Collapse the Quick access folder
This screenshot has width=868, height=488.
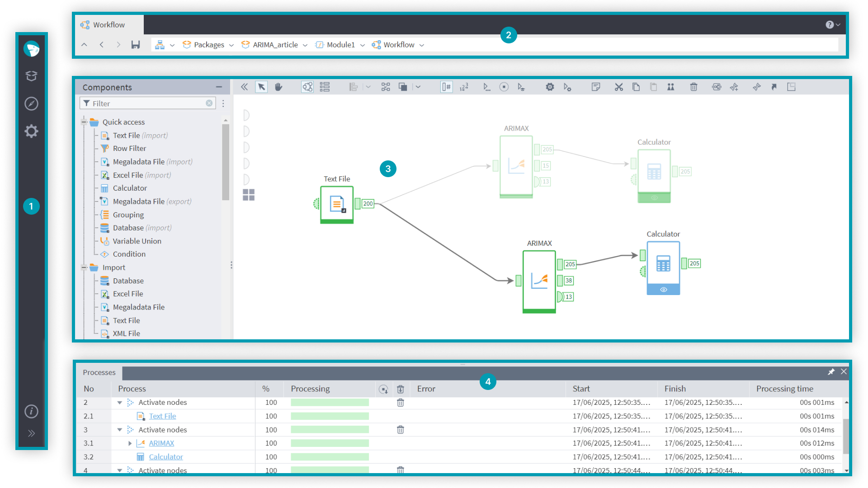click(x=84, y=122)
